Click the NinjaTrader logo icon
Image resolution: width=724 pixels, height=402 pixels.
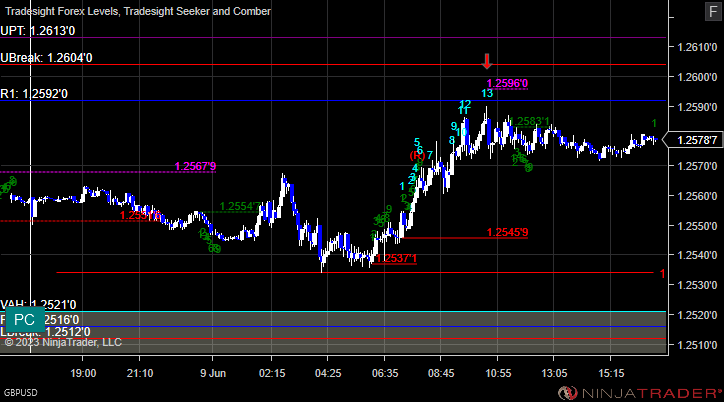point(567,393)
